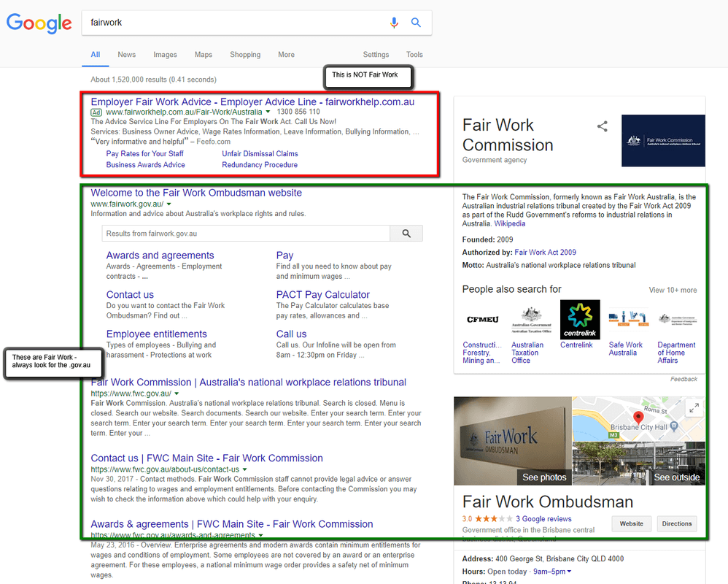Open the Fair Work Act 2009 link
728x584 pixels.
(x=545, y=253)
